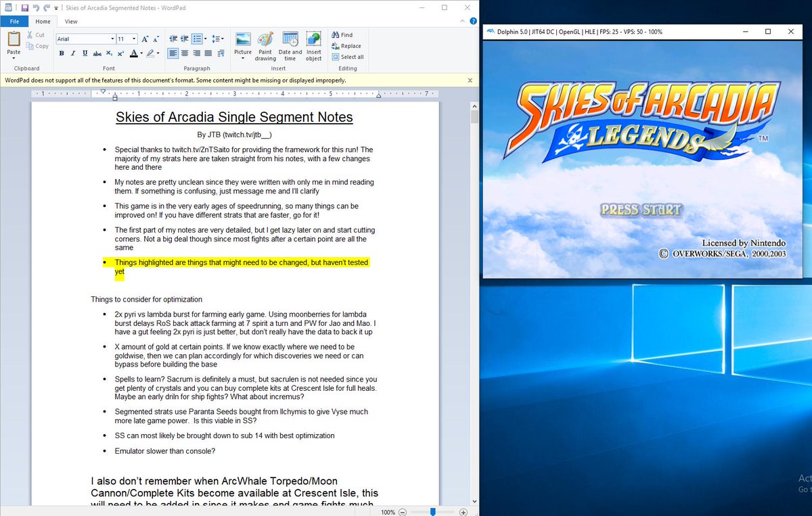The height and width of the screenshot is (516, 812).
Task: Toggle the bulleted list button
Action: (x=196, y=39)
